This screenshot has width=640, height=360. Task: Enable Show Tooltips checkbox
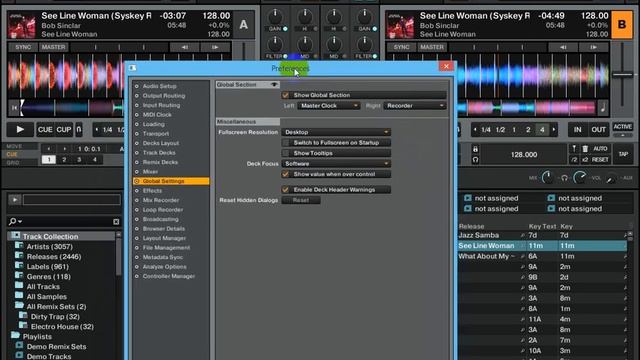point(286,153)
